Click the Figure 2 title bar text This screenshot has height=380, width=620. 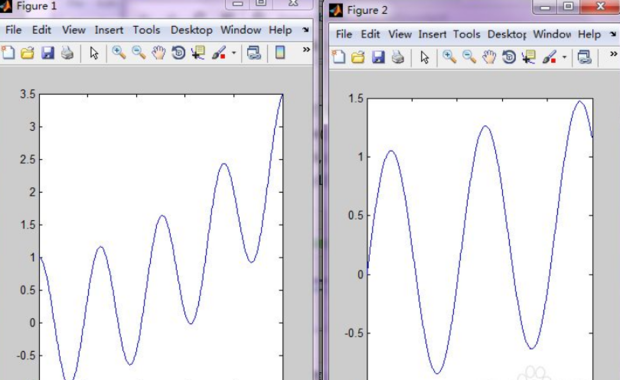[367, 10]
